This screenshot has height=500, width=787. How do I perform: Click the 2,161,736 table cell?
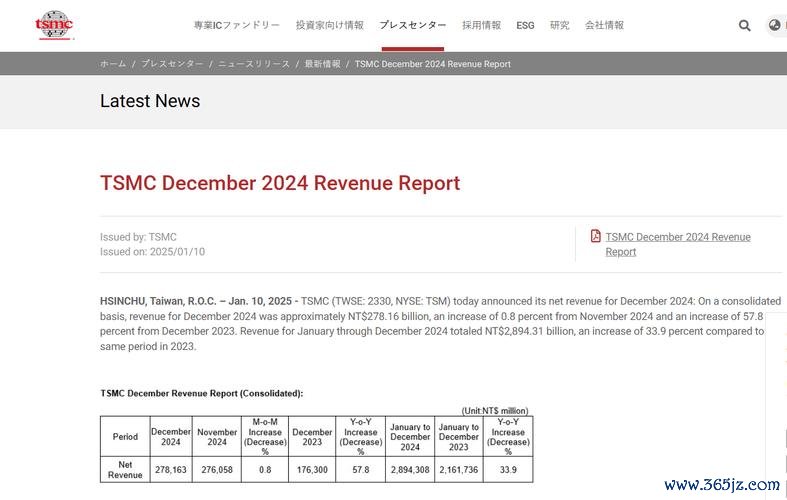tap(459, 469)
